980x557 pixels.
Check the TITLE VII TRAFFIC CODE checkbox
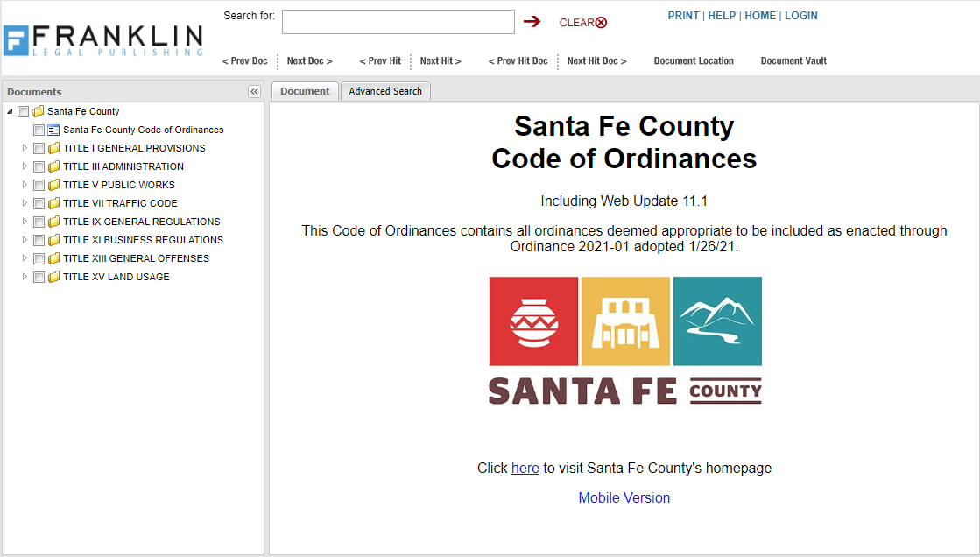[x=39, y=203]
